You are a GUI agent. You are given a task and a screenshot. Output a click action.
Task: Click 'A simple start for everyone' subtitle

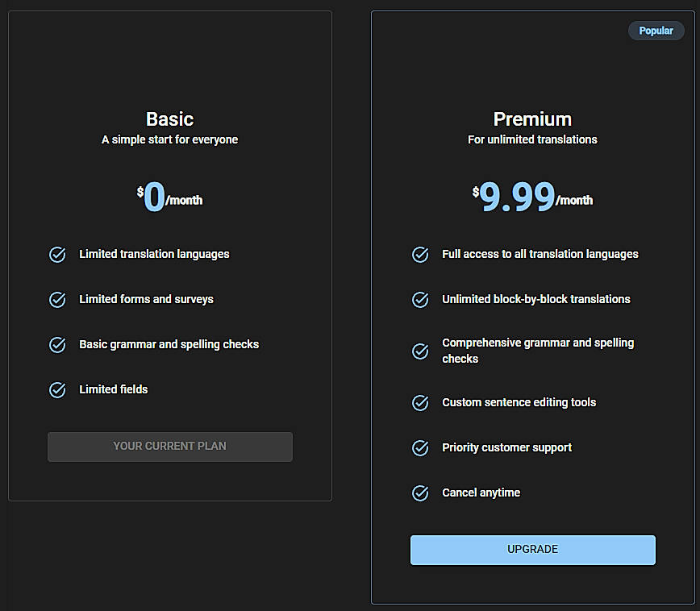coord(169,139)
